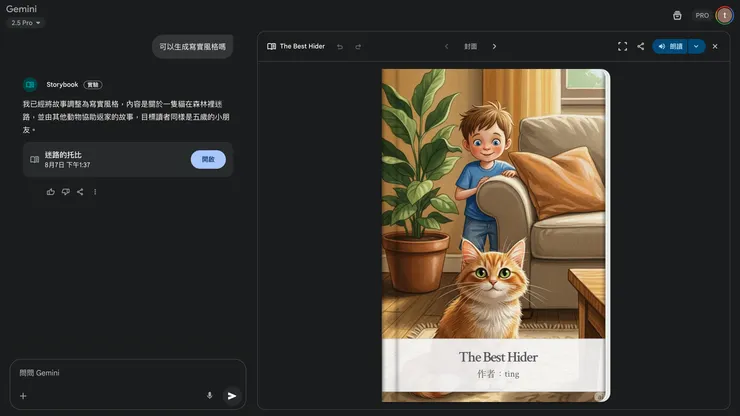
Task: Undo the last storybook change
Action: 340,46
